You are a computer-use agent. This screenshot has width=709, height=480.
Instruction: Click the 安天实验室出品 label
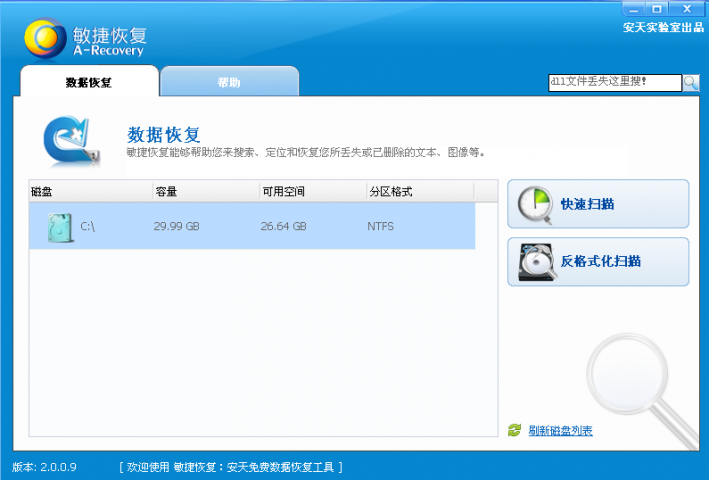[663, 27]
